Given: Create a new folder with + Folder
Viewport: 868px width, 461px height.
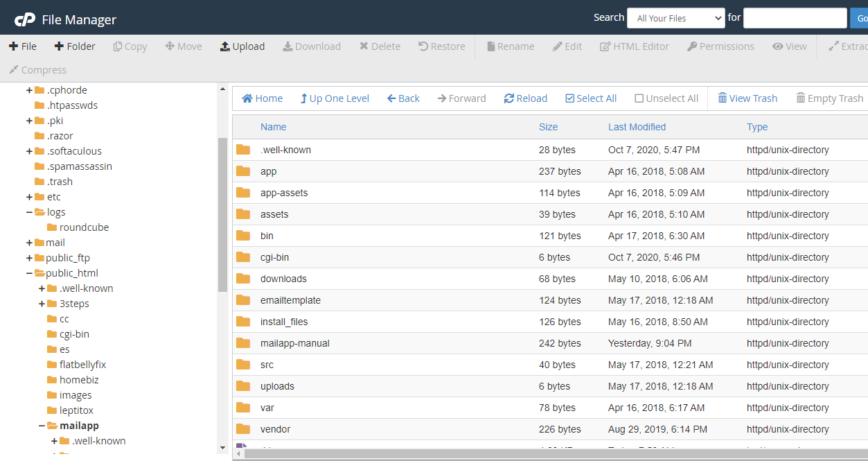Looking at the screenshot, I should click(74, 46).
